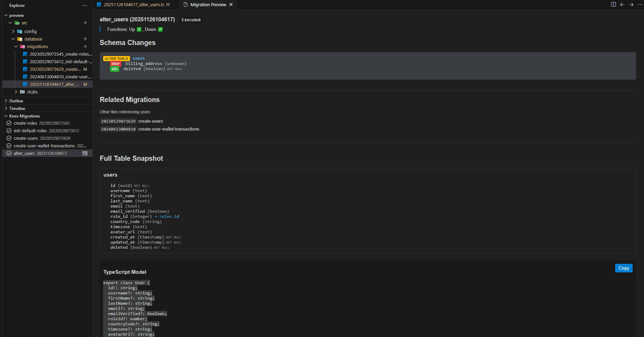This screenshot has height=337, width=644.
Task: Click the split editor right icon
Action: (613, 4)
